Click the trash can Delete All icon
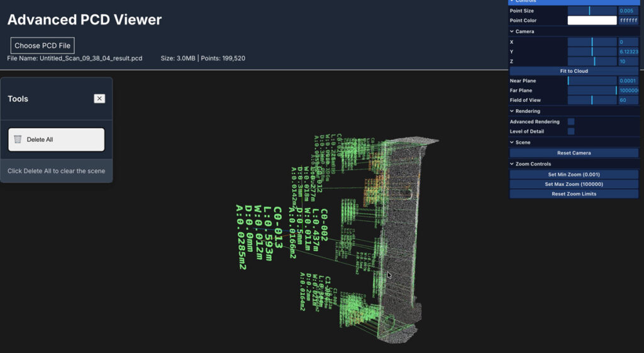Screen dimensions: 644x353 coord(18,139)
